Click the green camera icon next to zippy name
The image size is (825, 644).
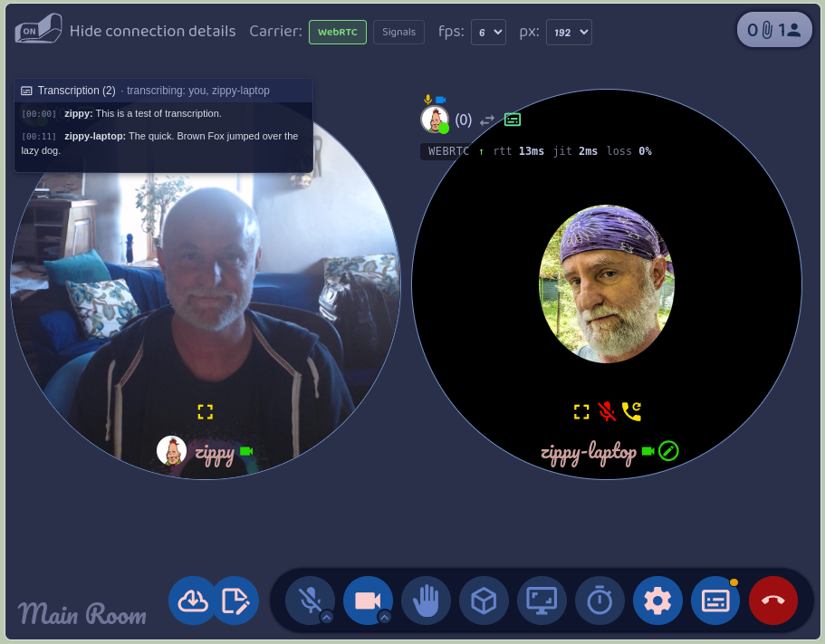pos(246,451)
